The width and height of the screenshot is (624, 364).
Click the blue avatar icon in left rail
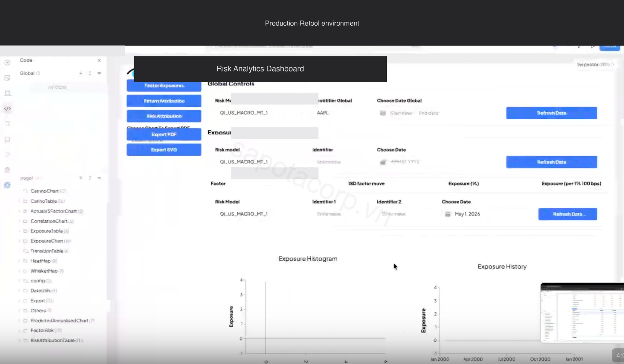click(x=7, y=185)
